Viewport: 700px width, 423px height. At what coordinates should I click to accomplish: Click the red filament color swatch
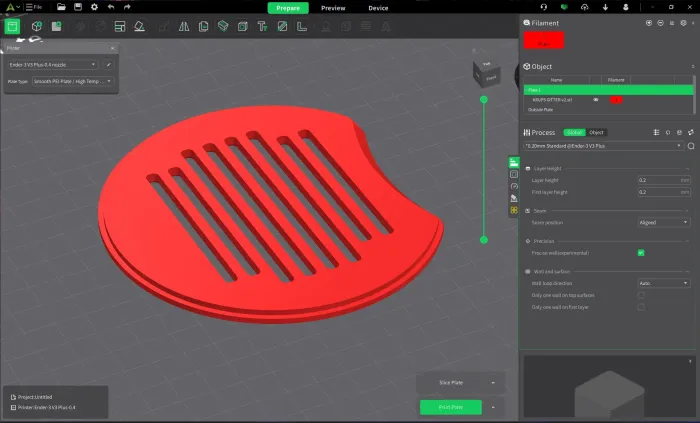click(x=544, y=40)
